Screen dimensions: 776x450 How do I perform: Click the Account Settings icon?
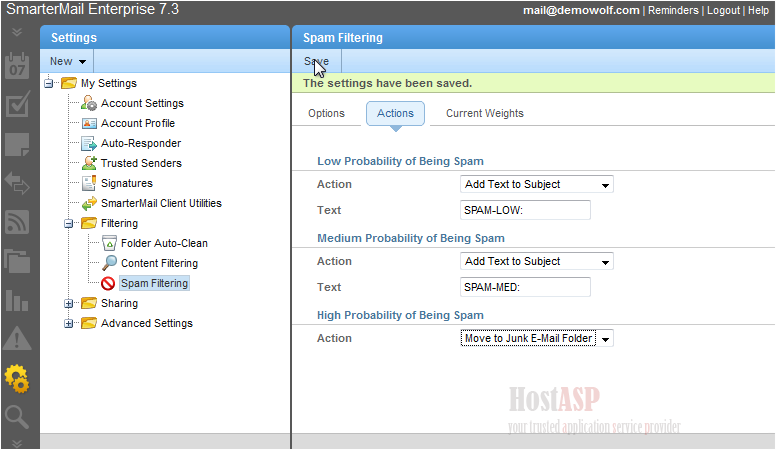click(89, 103)
